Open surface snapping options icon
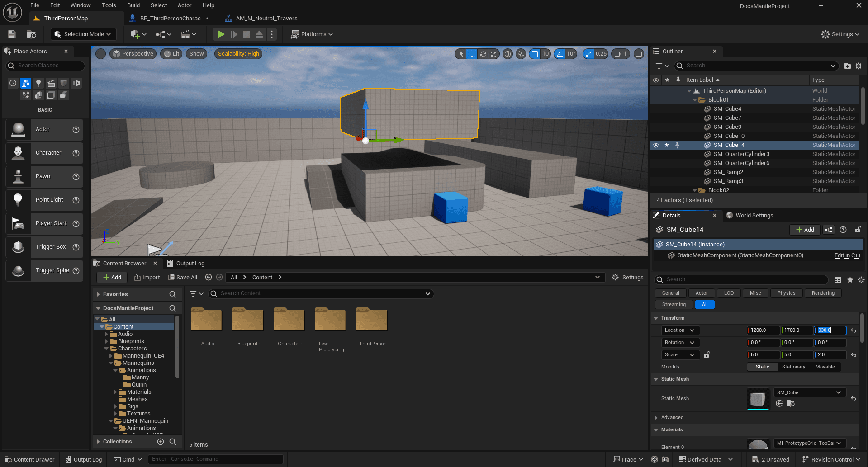 [x=521, y=54]
